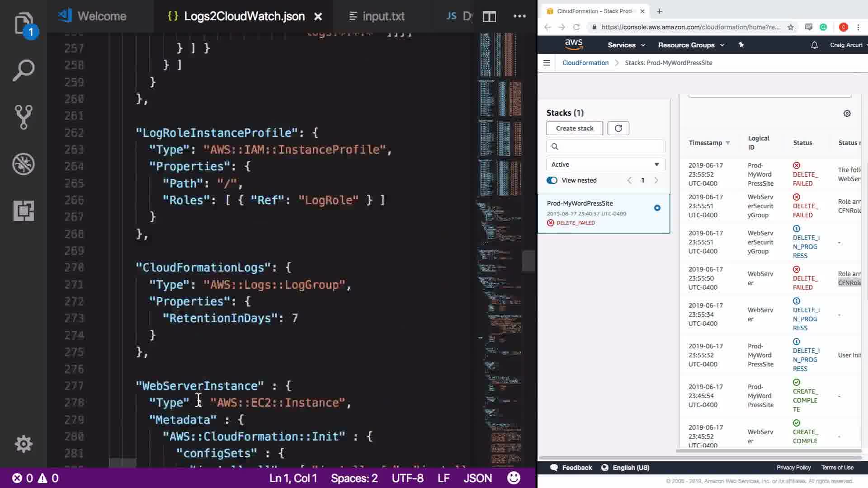Image resolution: width=868 pixels, height=488 pixels.
Task: Select the Prod-MyWordPressSite stack radio button
Action: [x=657, y=208]
